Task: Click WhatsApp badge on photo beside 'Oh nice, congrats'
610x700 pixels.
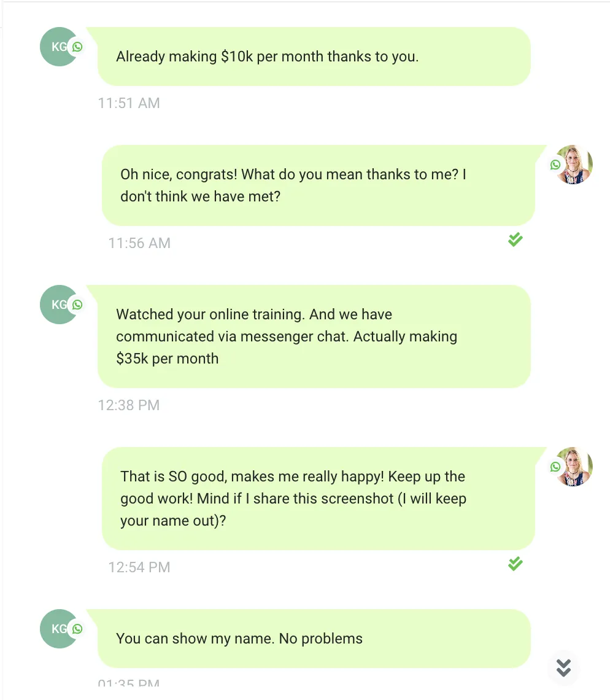Action: tap(555, 165)
